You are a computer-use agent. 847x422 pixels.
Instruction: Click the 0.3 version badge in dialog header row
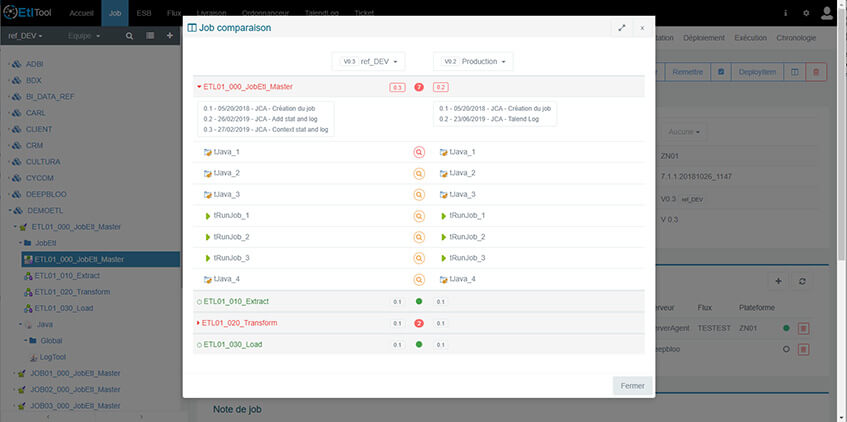397,87
